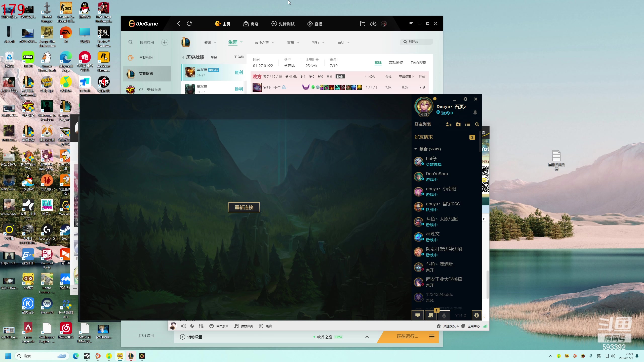Select 生涯 tab in League sub-nav
644x362 pixels.
point(233,42)
